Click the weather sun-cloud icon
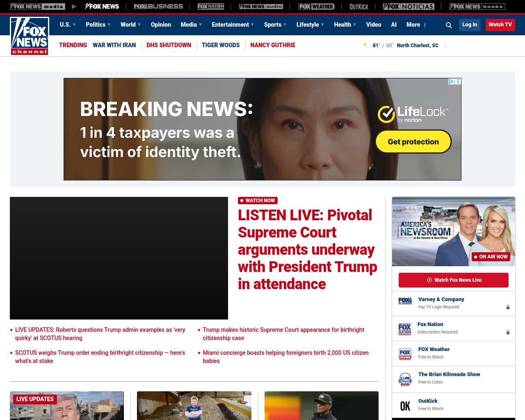This screenshot has height=420, width=525. [366, 46]
